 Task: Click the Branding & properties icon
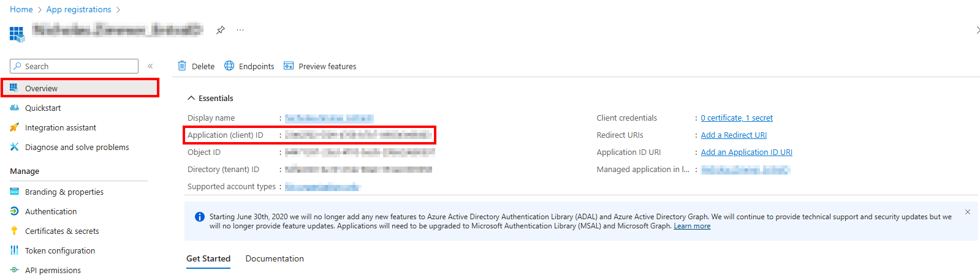pos(14,192)
